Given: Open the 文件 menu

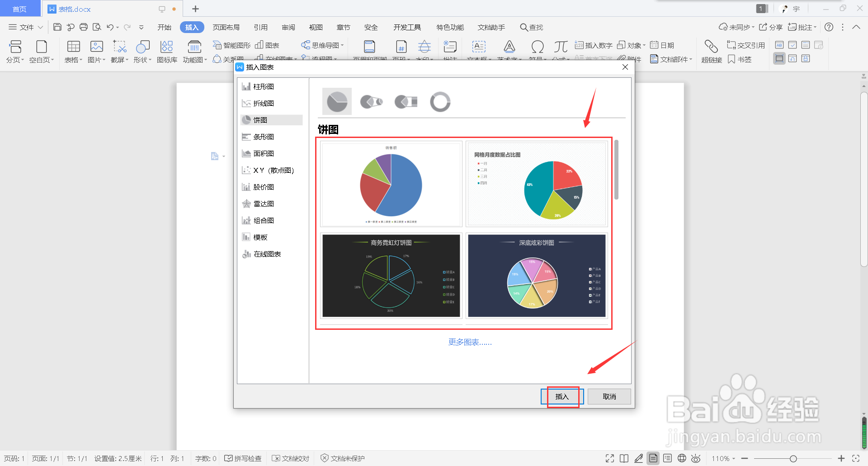Looking at the screenshot, I should tap(26, 27).
